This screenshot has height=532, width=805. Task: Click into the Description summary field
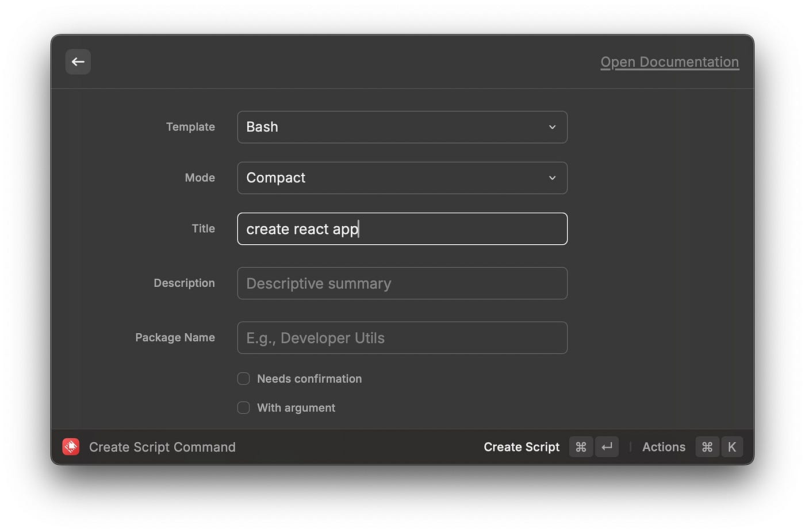pos(402,283)
